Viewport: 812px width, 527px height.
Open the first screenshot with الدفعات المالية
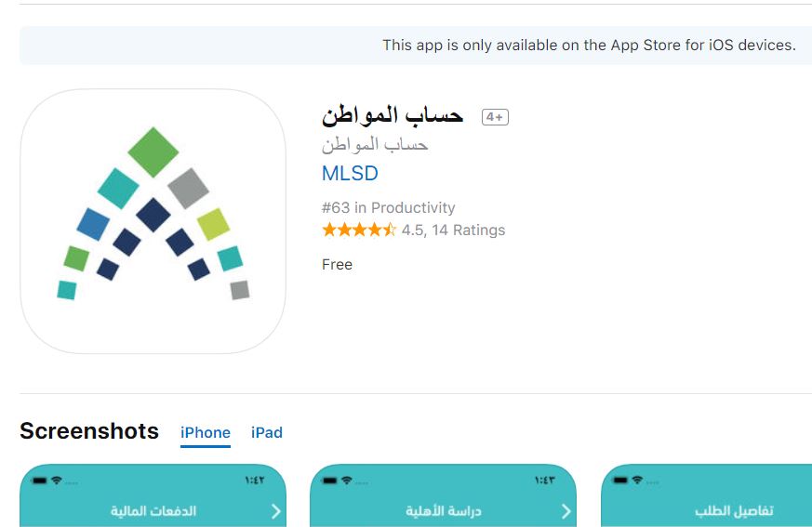(x=153, y=495)
